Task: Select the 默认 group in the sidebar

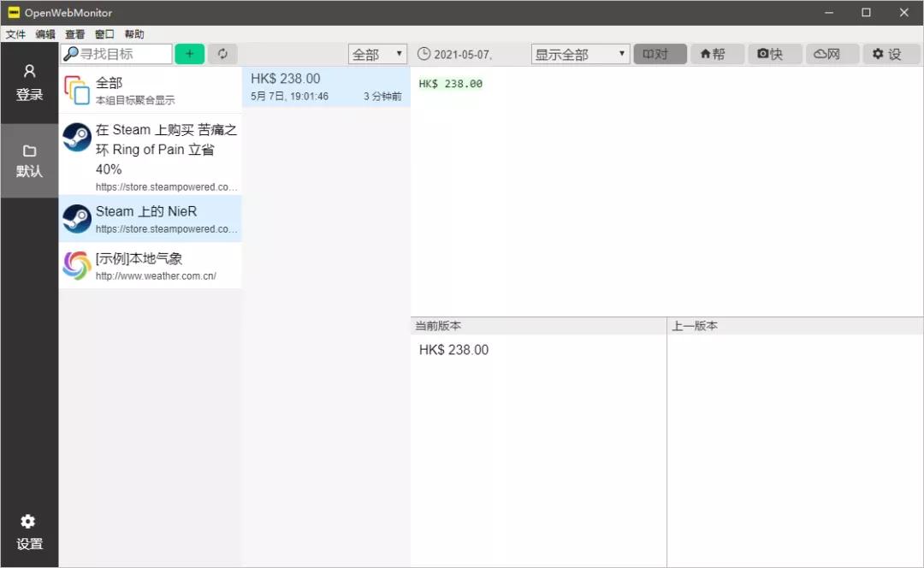Action: pos(29,160)
